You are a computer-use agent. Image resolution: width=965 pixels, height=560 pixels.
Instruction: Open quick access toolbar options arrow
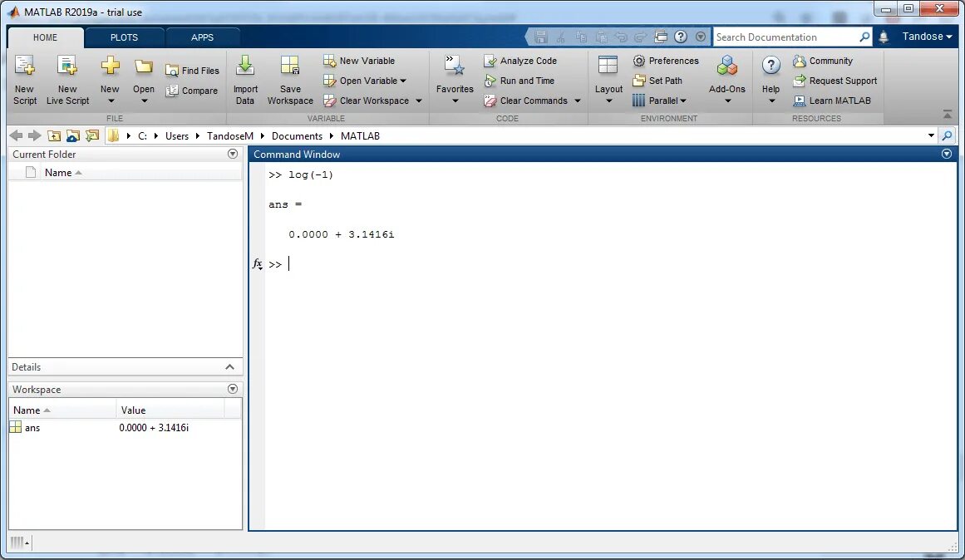[x=701, y=37]
